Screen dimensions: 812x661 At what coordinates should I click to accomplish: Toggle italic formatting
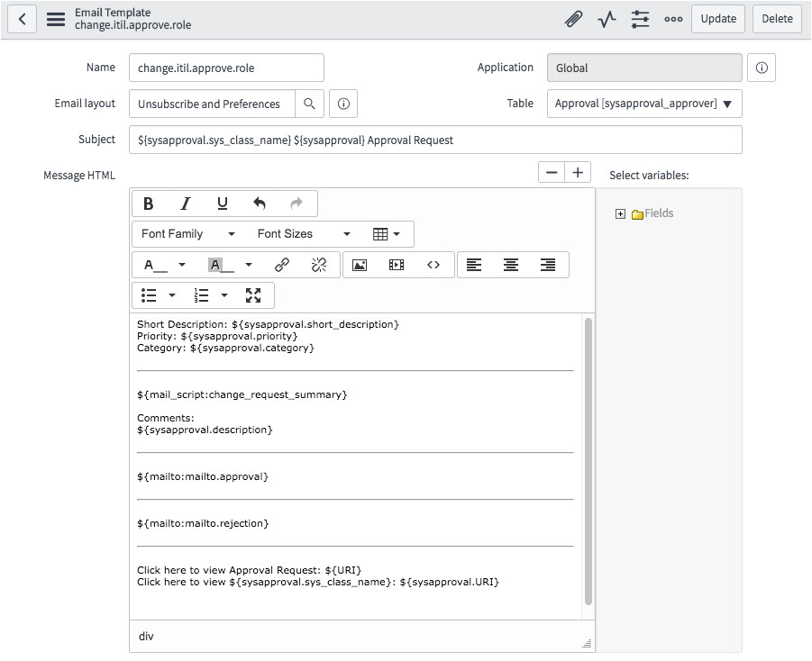pos(186,204)
